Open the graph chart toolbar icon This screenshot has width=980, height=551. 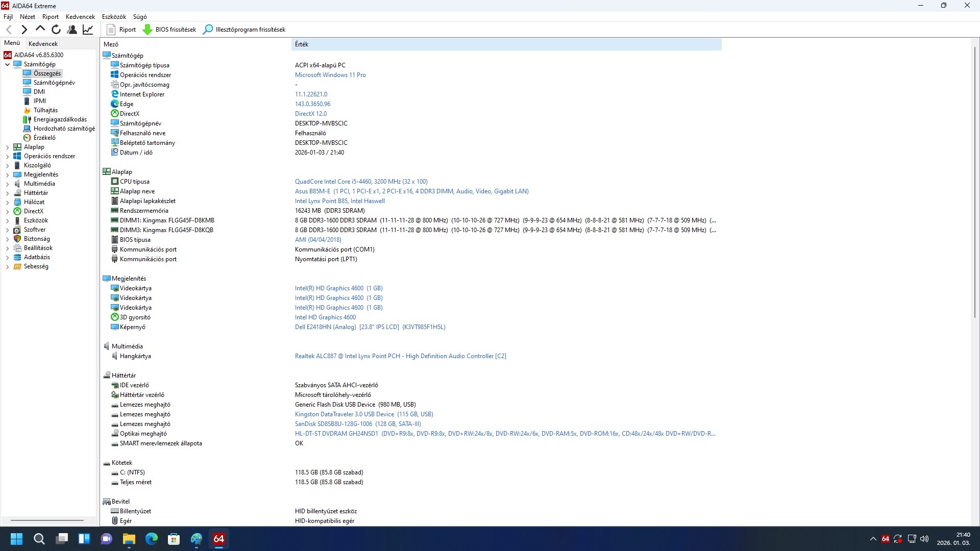point(88,30)
